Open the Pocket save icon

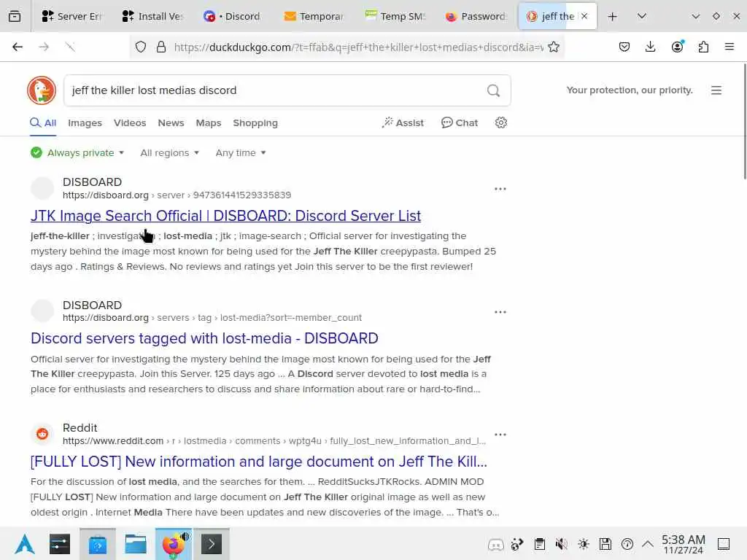coord(624,47)
